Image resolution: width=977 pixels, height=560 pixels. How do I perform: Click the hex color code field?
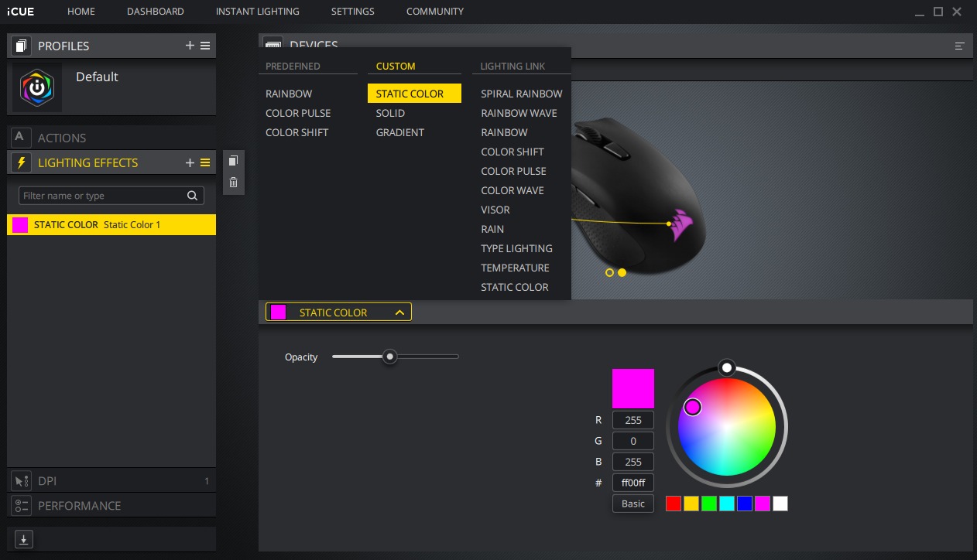(633, 483)
